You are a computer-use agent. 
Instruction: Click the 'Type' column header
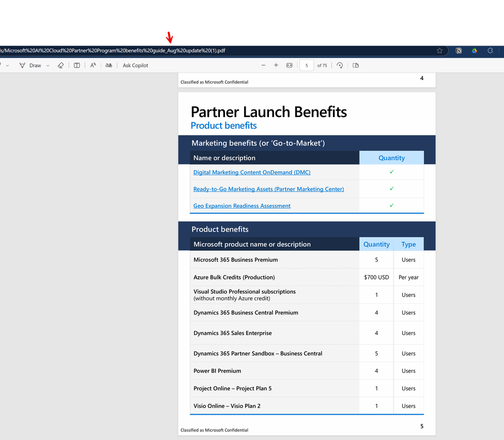coord(409,244)
